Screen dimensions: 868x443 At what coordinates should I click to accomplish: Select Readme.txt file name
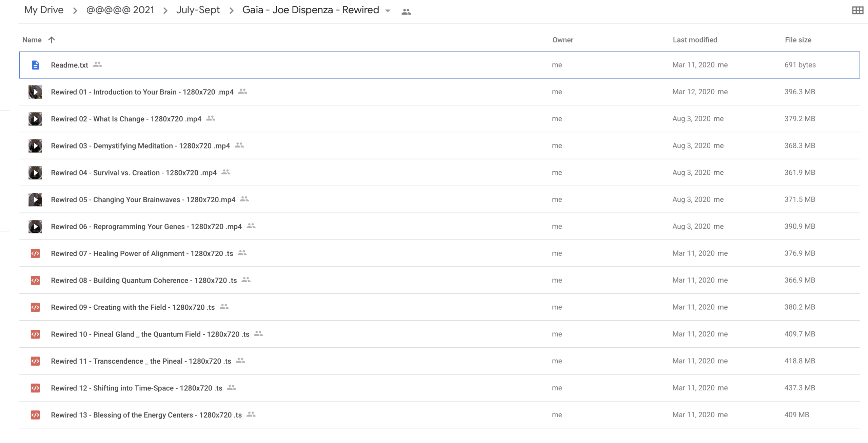pyautogui.click(x=70, y=65)
